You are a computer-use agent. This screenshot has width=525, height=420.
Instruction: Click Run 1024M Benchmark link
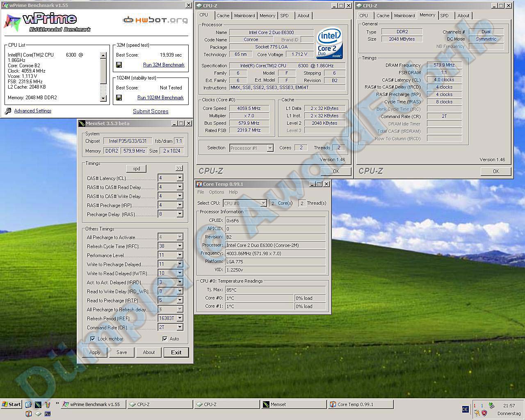(x=160, y=98)
